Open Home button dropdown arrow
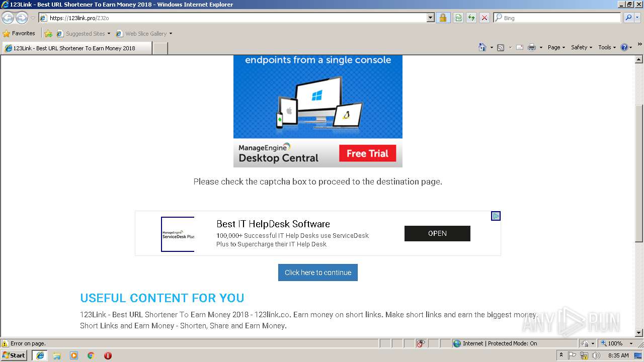 point(492,47)
